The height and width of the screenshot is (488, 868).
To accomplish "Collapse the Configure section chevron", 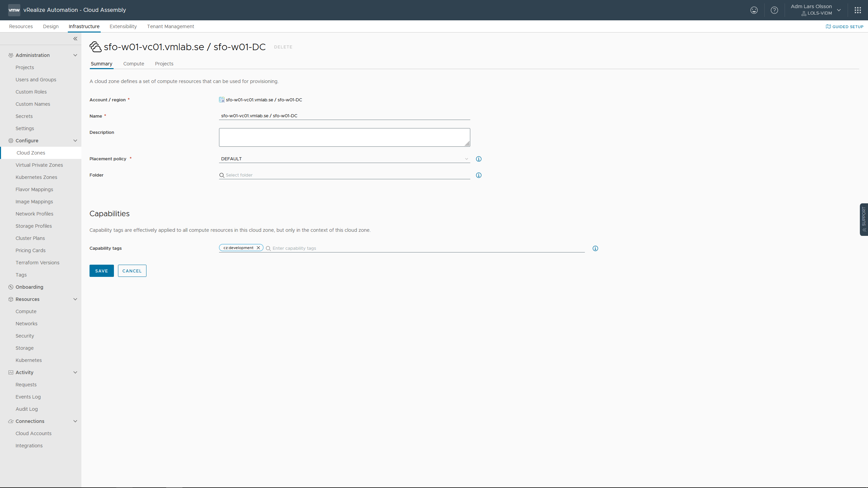I will pos(75,141).
